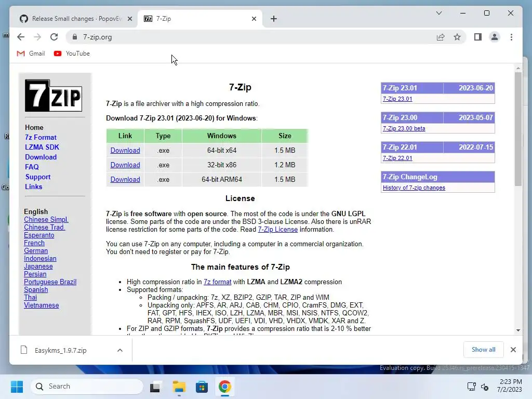
Task: Open the 7-Zip 23.00 beta link
Action: pyautogui.click(x=404, y=129)
